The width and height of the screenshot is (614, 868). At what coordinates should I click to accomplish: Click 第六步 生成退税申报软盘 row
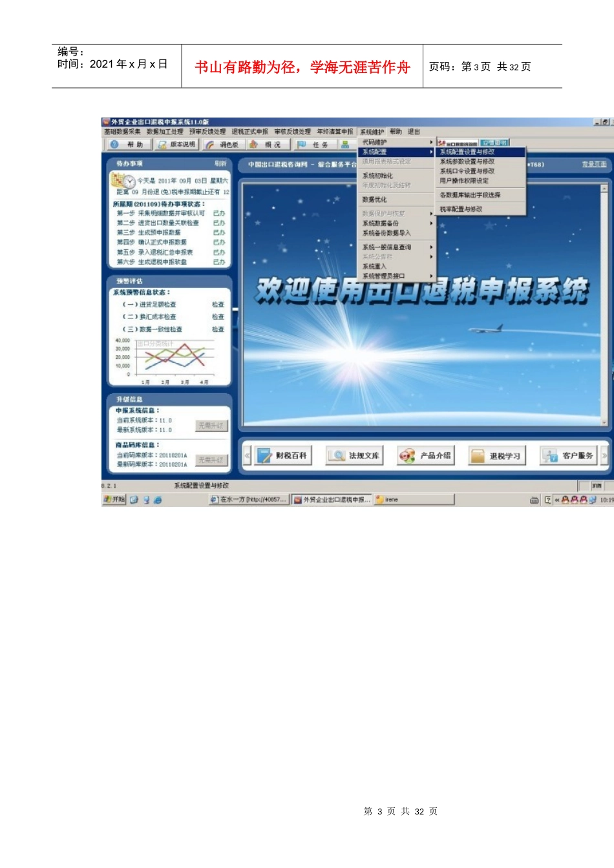[x=171, y=262]
